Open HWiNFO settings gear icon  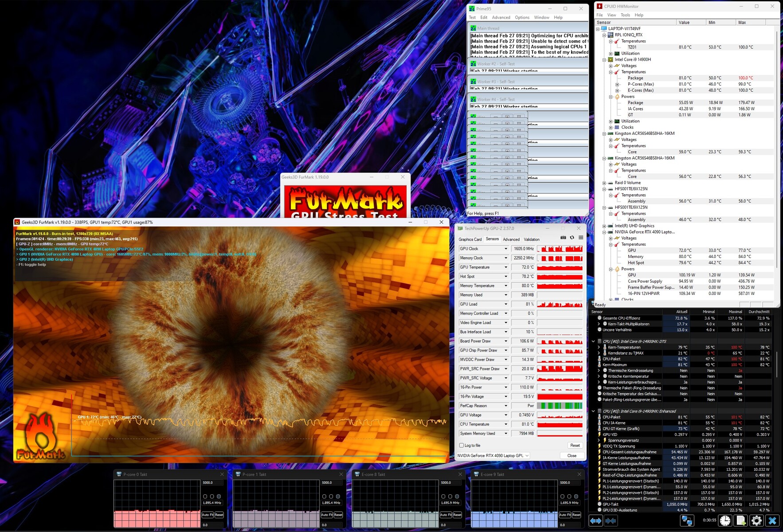[756, 521]
